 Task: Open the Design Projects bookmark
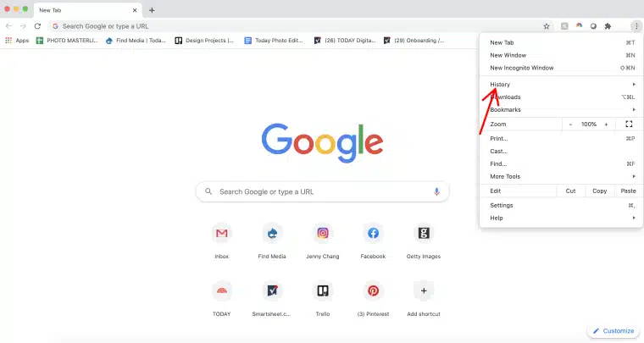[x=204, y=41]
